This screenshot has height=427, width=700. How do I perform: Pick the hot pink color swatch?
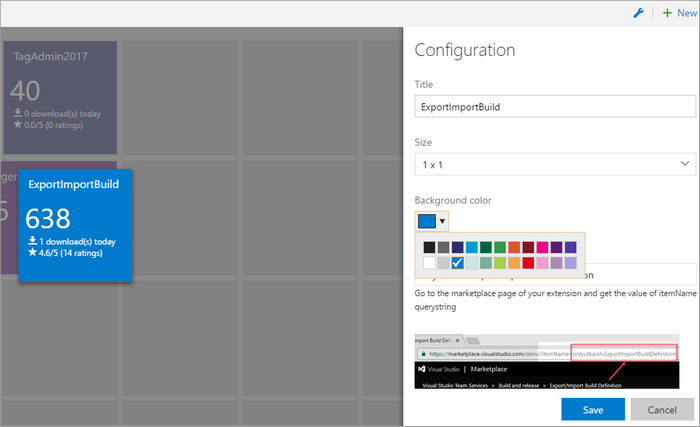[542, 247]
